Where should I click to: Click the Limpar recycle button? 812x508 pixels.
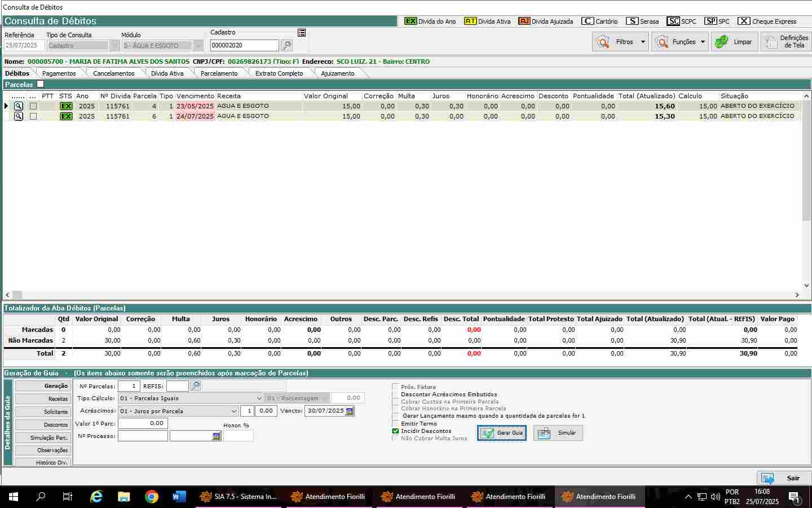point(734,42)
